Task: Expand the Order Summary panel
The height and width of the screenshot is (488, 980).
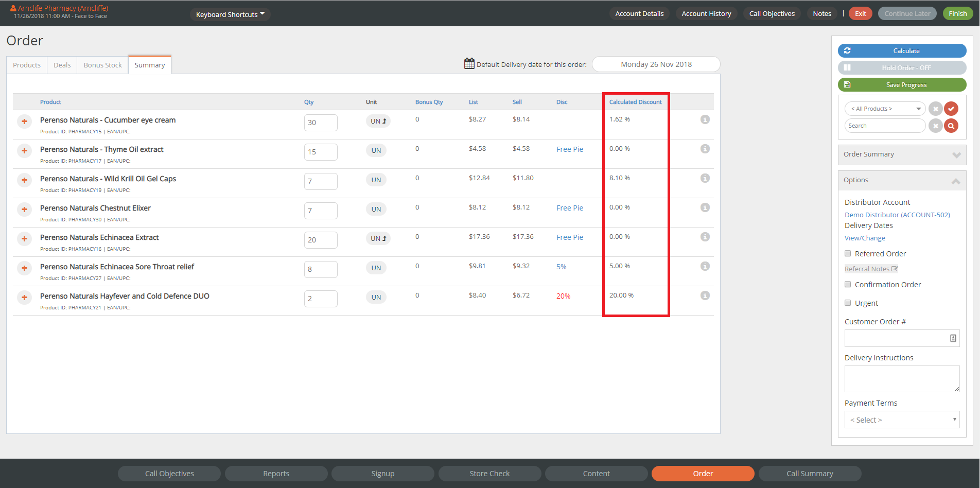Action: (902, 154)
